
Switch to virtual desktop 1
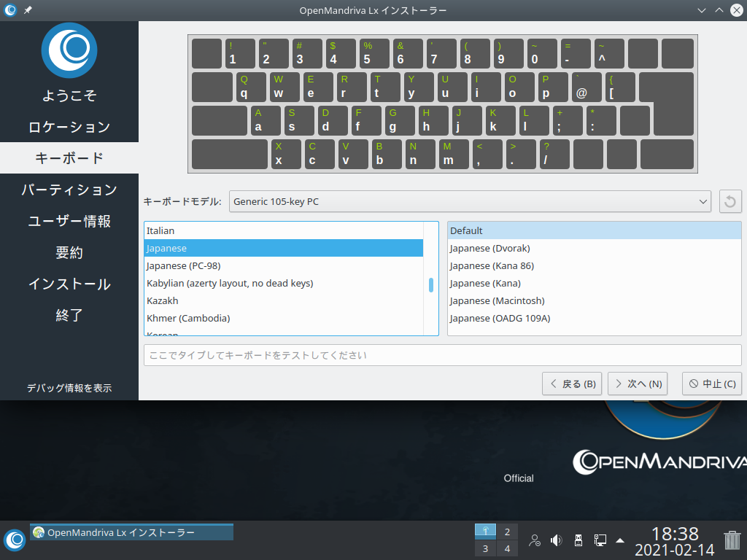pyautogui.click(x=485, y=531)
